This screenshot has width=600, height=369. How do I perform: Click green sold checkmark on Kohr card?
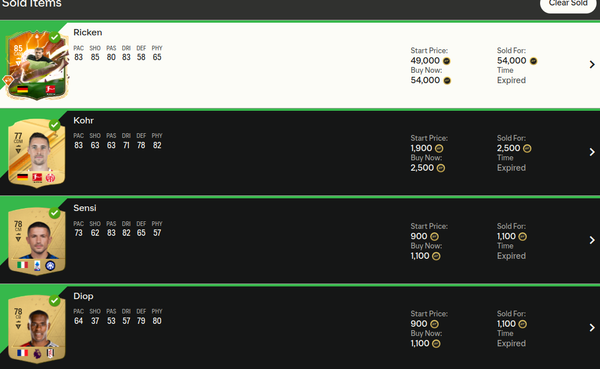[x=55, y=125]
